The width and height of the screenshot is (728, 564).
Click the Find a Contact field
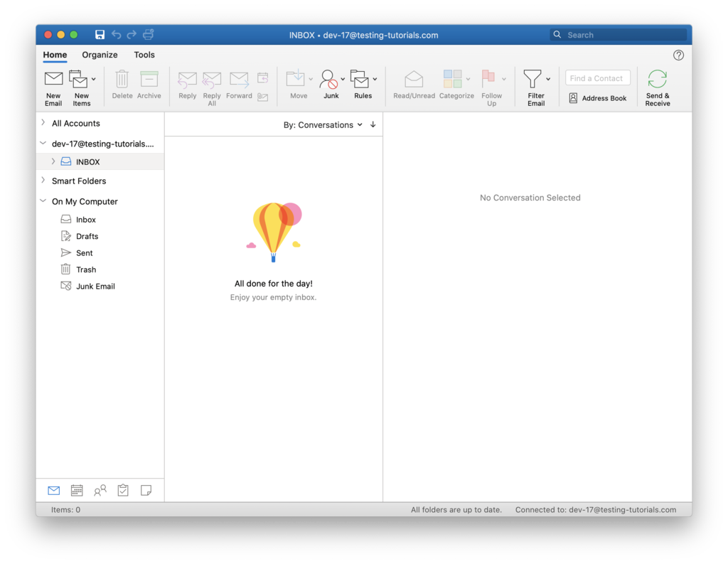coord(597,78)
